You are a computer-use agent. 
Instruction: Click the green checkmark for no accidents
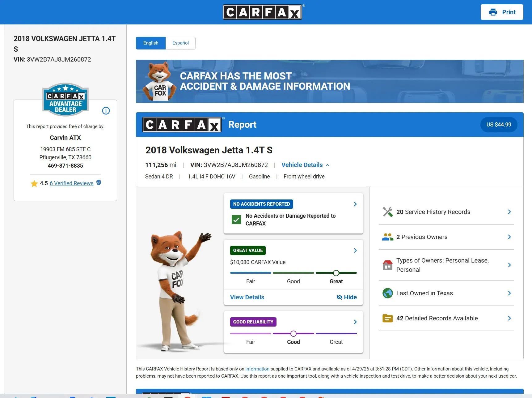[x=236, y=220]
